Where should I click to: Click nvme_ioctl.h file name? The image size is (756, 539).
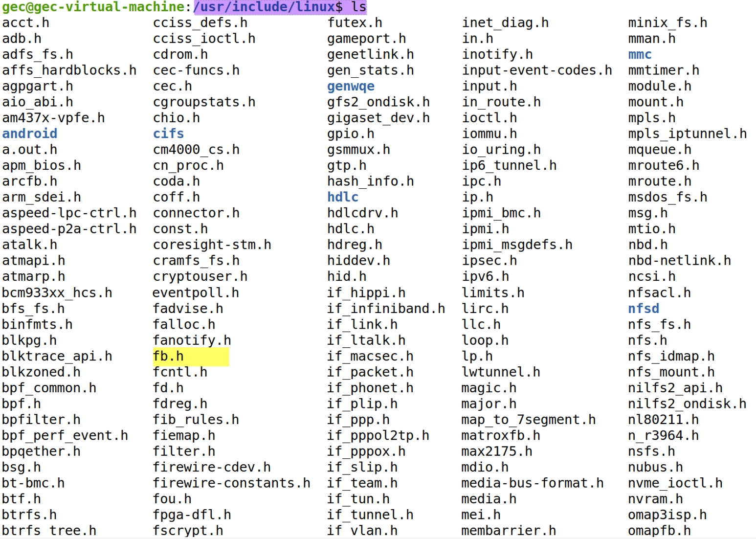[676, 483]
